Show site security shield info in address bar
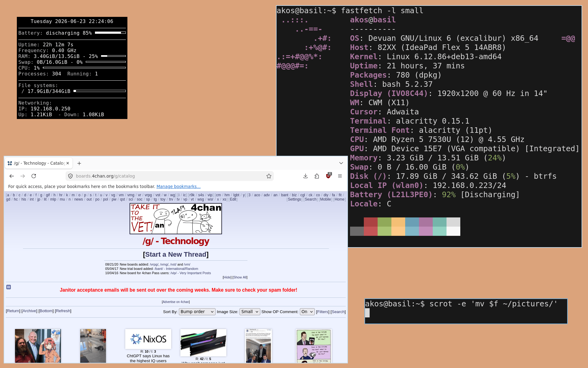The width and height of the screenshot is (588, 368). click(70, 176)
